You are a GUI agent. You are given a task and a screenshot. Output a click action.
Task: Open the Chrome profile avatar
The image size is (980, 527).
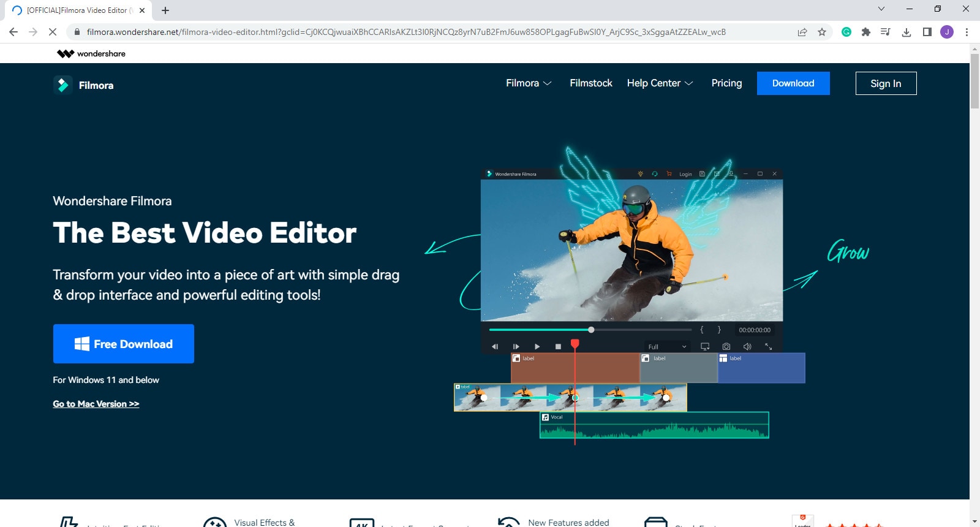coord(947,32)
